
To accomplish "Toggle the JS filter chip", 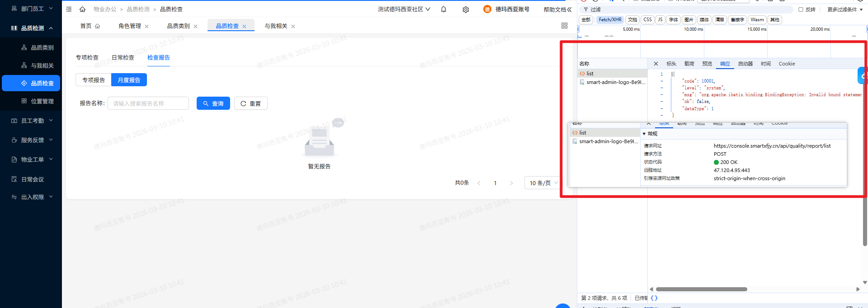I will click(x=660, y=20).
